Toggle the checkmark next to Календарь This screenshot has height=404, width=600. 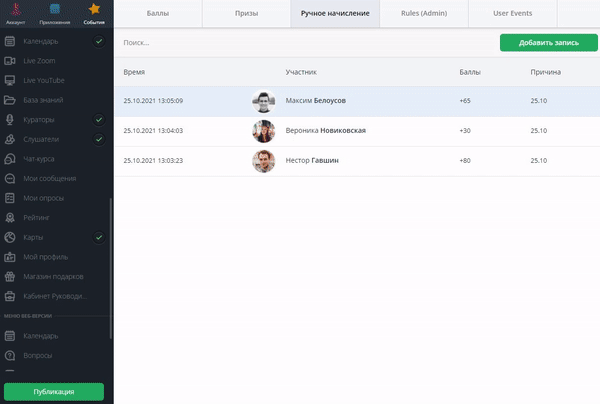(x=99, y=41)
